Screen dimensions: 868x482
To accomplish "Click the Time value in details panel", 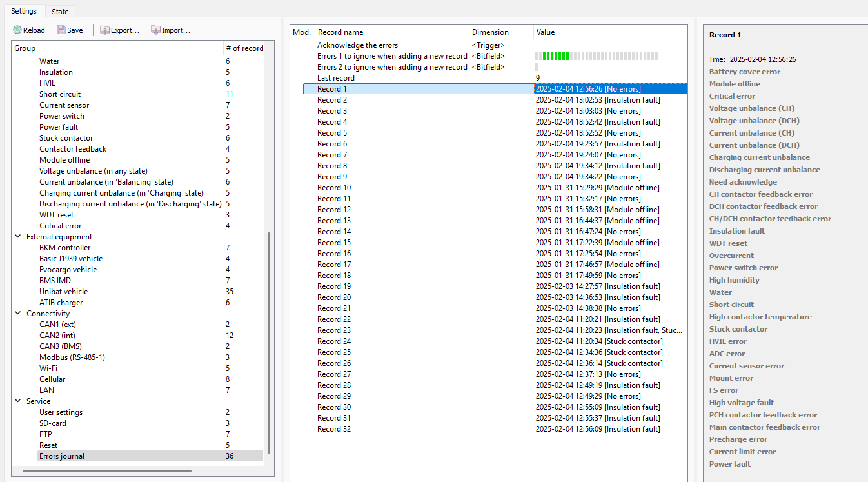I will point(763,59).
